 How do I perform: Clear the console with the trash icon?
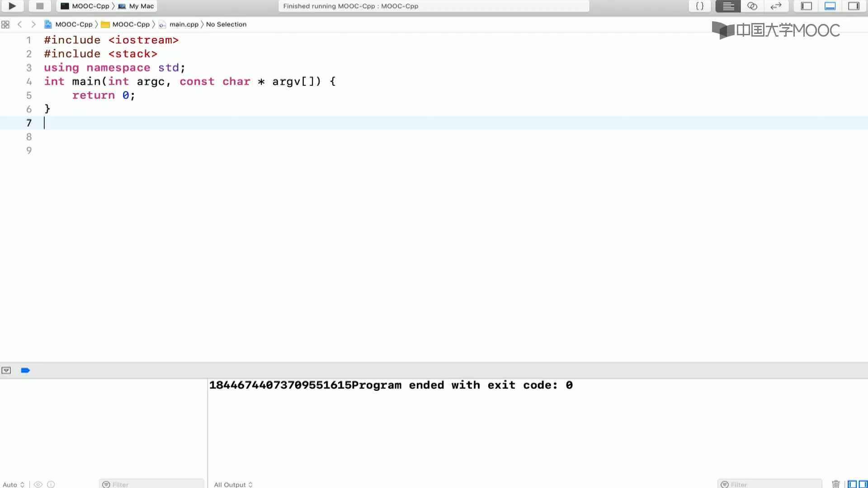click(x=836, y=484)
